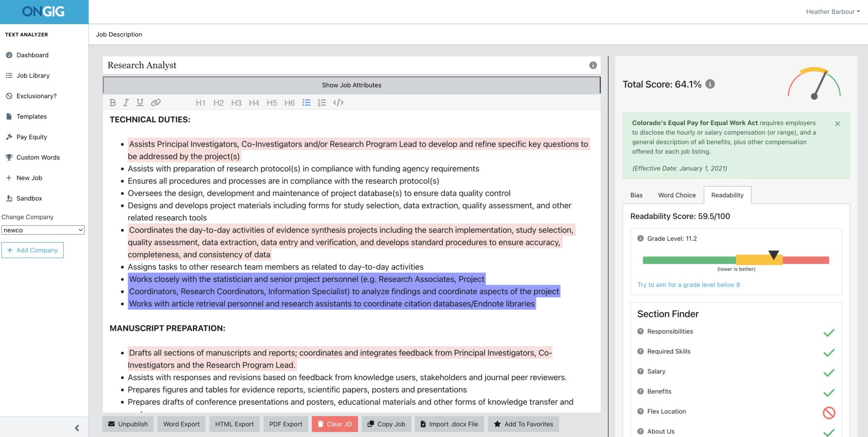Insert a bulleted list
The image size is (868, 437).
[x=306, y=102]
